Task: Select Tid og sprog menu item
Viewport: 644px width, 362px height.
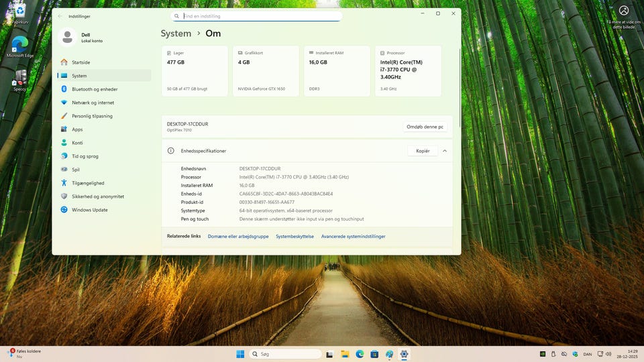Action: (85, 156)
